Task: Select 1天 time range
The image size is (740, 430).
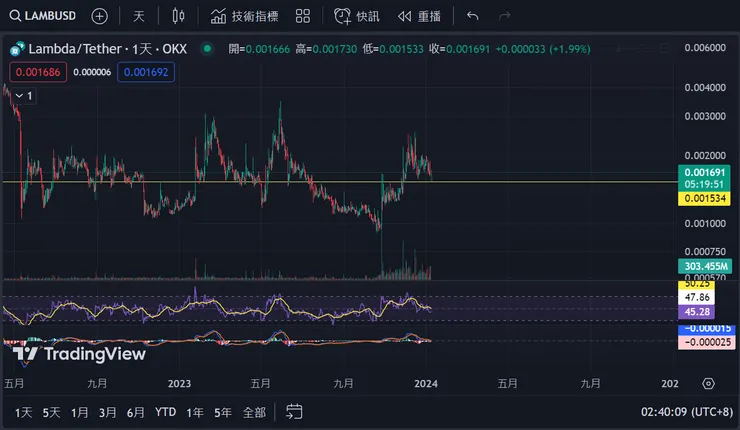Action: tap(23, 413)
